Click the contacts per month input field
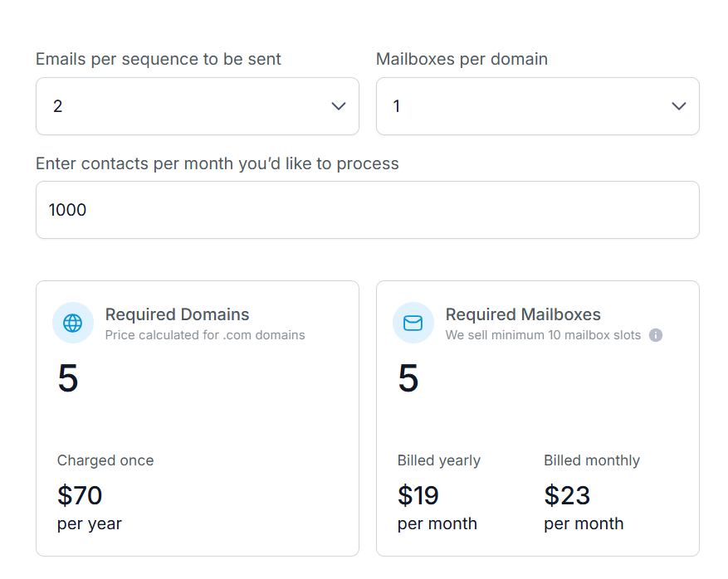Screen dimensions: 728x579 367,210
